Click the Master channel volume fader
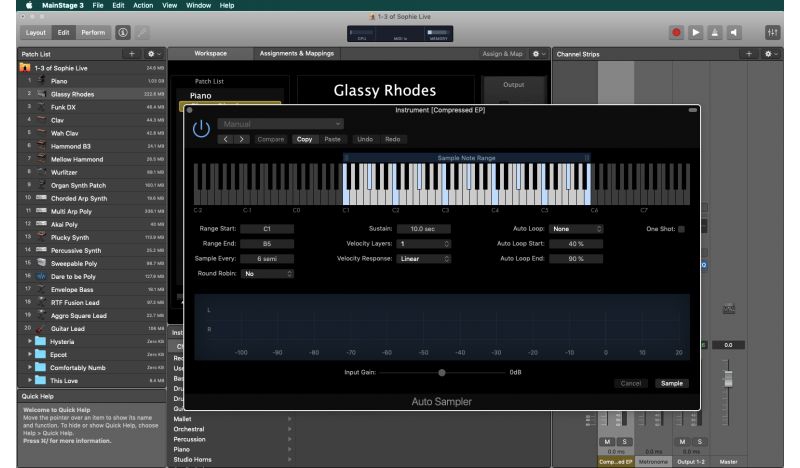The height and width of the screenshot is (468, 800). click(728, 379)
